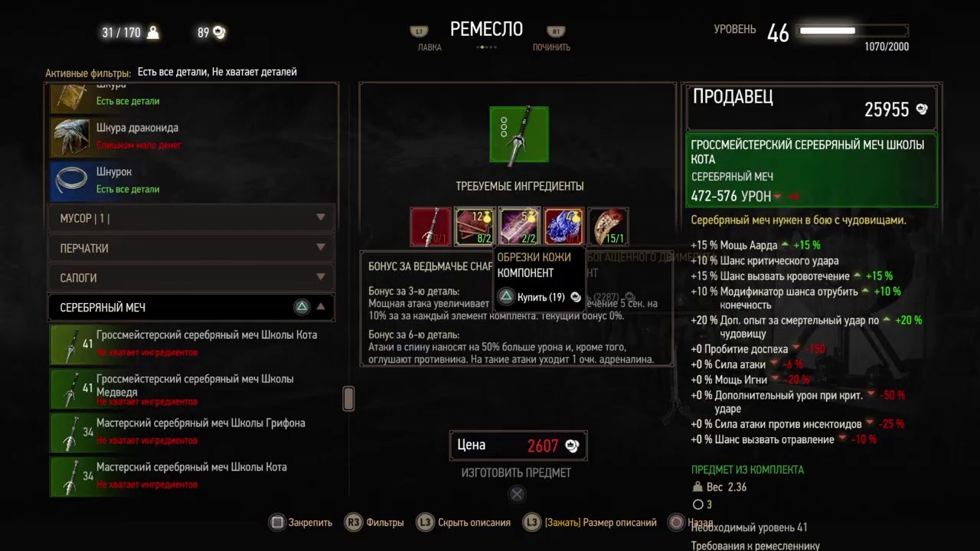Toggle Скрыть описания with L3
Image resolution: width=980 pixels, height=551 pixels.
(425, 523)
